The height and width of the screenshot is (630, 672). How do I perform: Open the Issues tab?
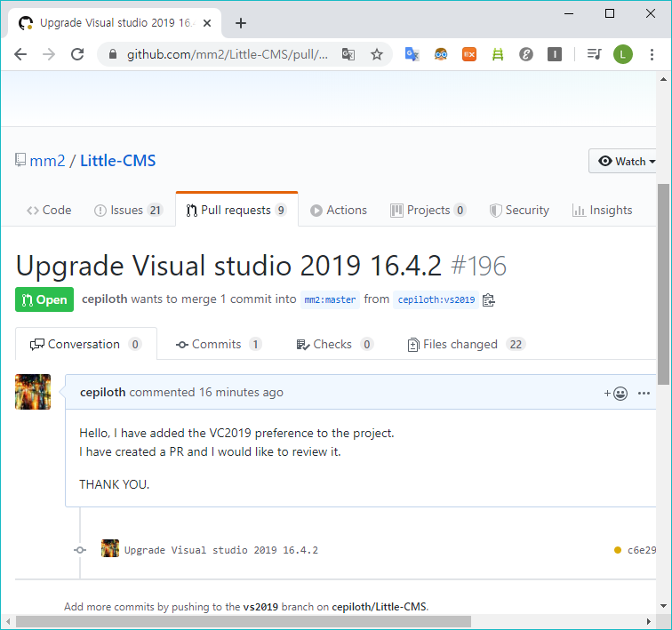(x=129, y=211)
